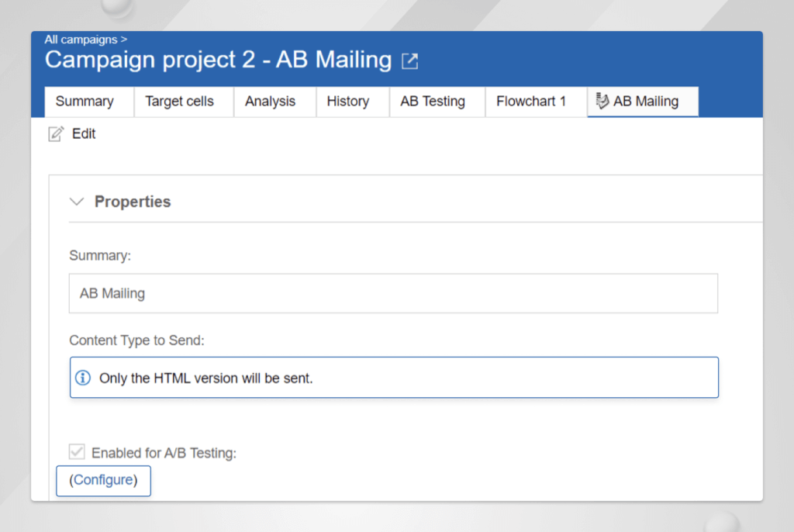794x532 pixels.
Task: Click the mailing icon on the AB Mailing tab
Action: click(x=601, y=101)
